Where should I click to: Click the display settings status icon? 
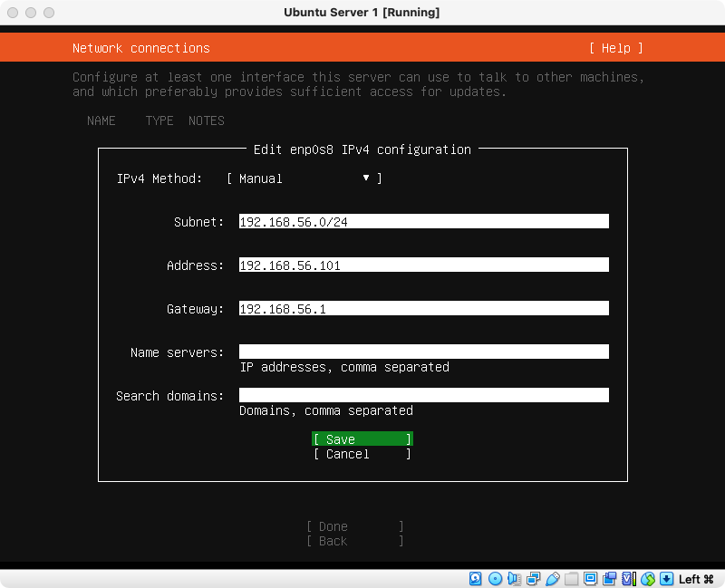[590, 578]
